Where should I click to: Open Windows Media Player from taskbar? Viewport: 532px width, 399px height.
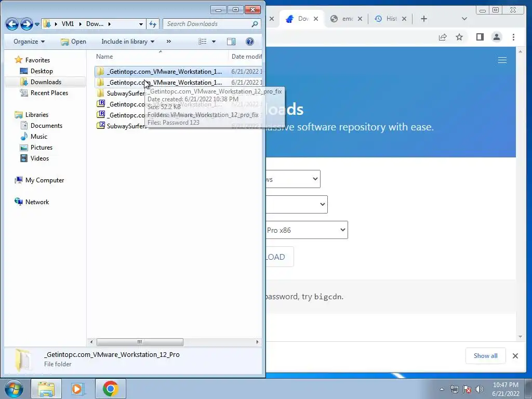pyautogui.click(x=77, y=389)
